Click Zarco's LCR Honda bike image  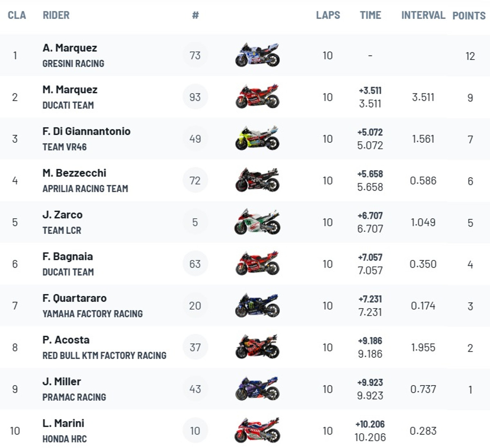(257, 222)
